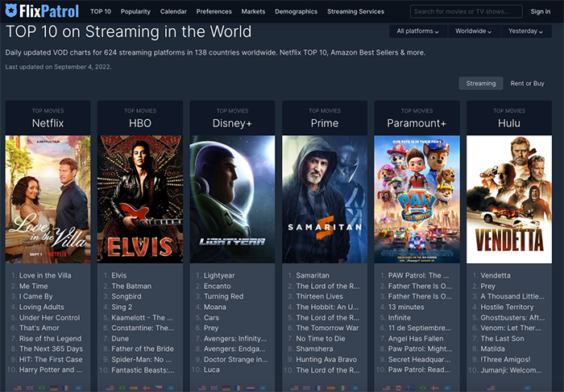Open Luca in Disney+ list

pyautogui.click(x=211, y=369)
